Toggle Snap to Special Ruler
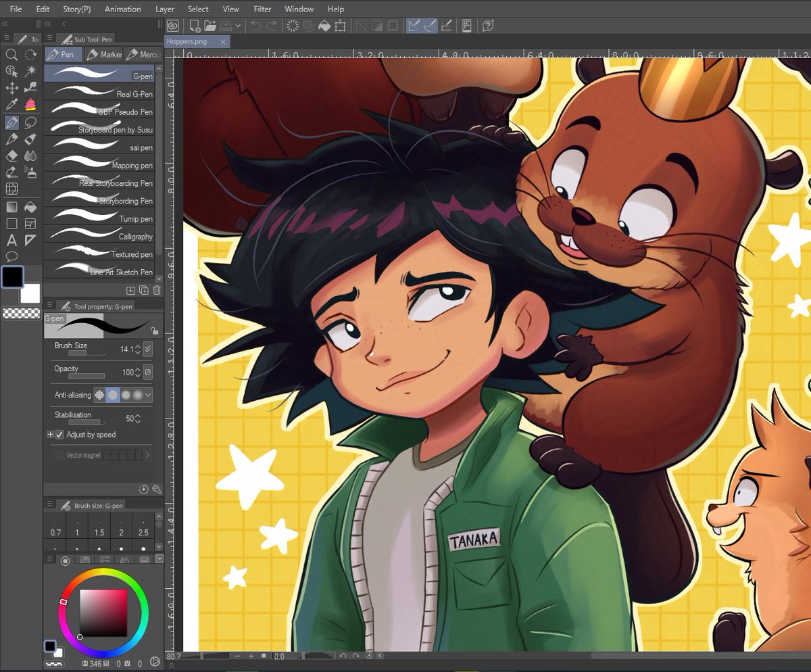Screen dimensions: 811x672 pyautogui.click(x=430, y=26)
